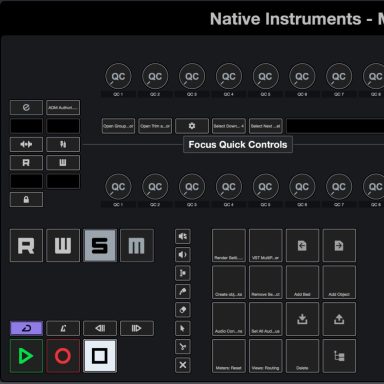Click QC 1 knob below Focus Quick Controls
This screenshot has height=384, width=384.
coord(118,187)
